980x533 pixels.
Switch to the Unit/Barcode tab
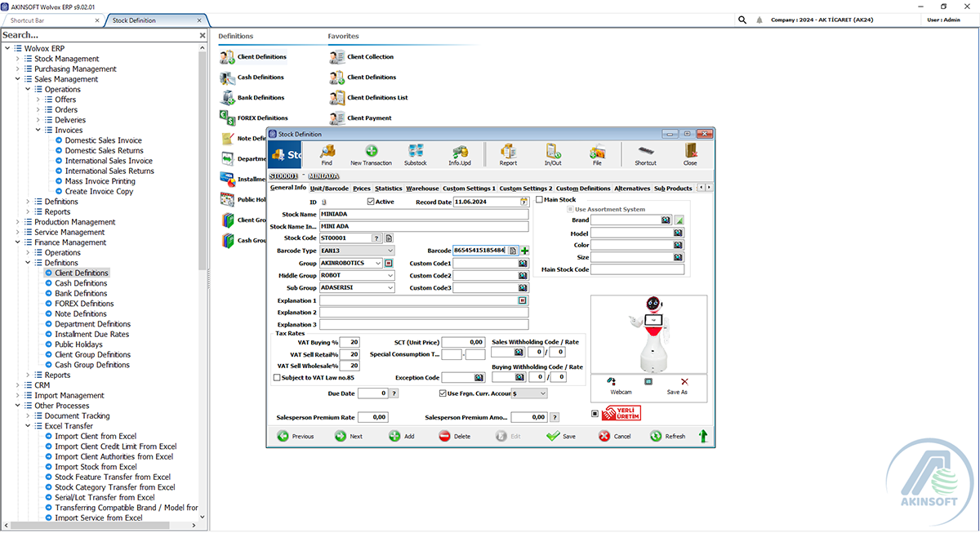tap(329, 189)
